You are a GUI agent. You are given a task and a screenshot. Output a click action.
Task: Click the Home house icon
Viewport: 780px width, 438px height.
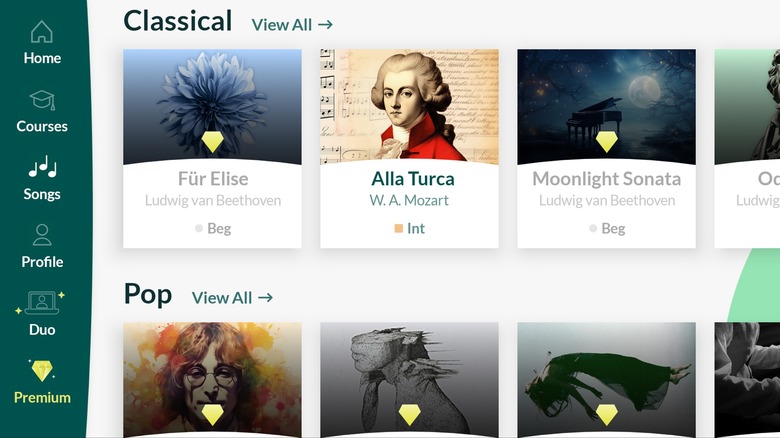coord(42,32)
